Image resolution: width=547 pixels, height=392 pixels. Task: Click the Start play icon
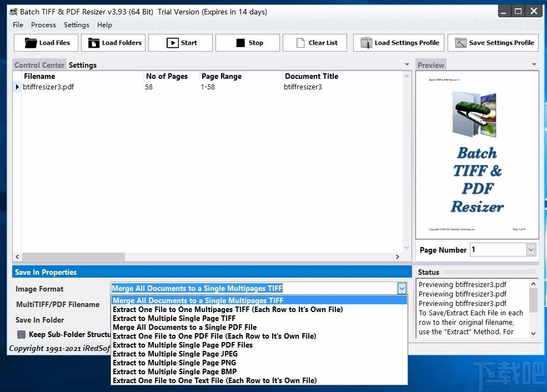172,43
